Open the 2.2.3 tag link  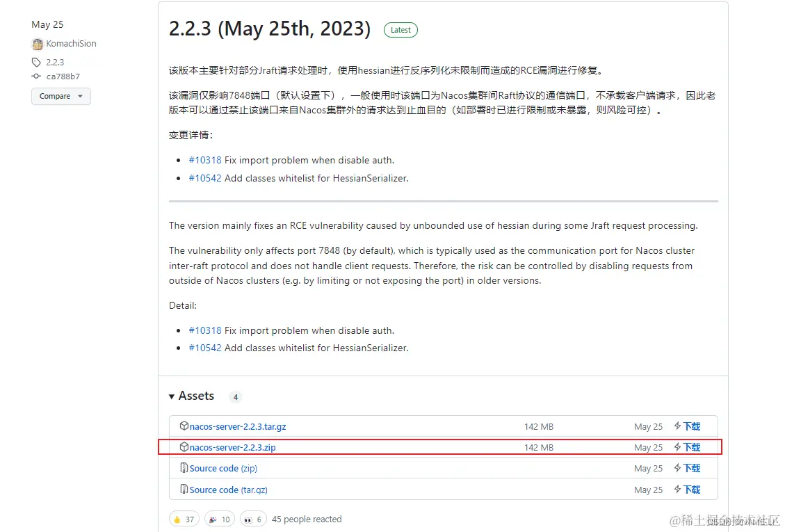[x=55, y=62]
